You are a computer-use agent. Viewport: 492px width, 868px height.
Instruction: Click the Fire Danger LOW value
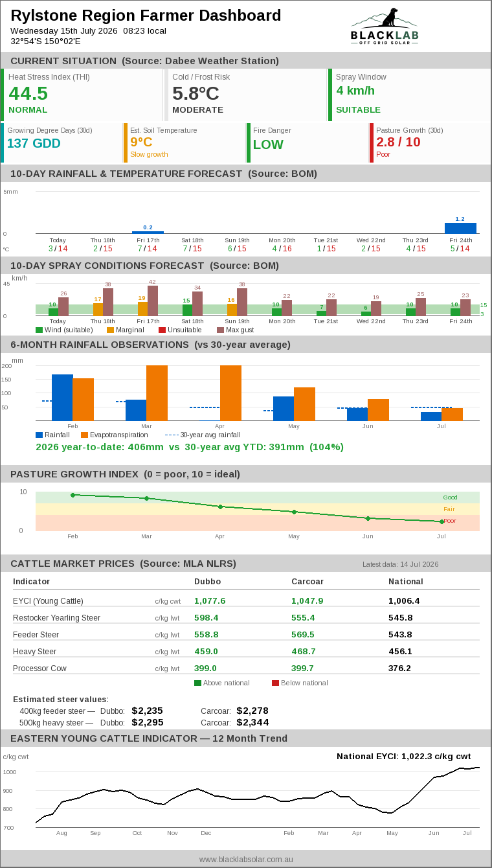pyautogui.click(x=268, y=144)
